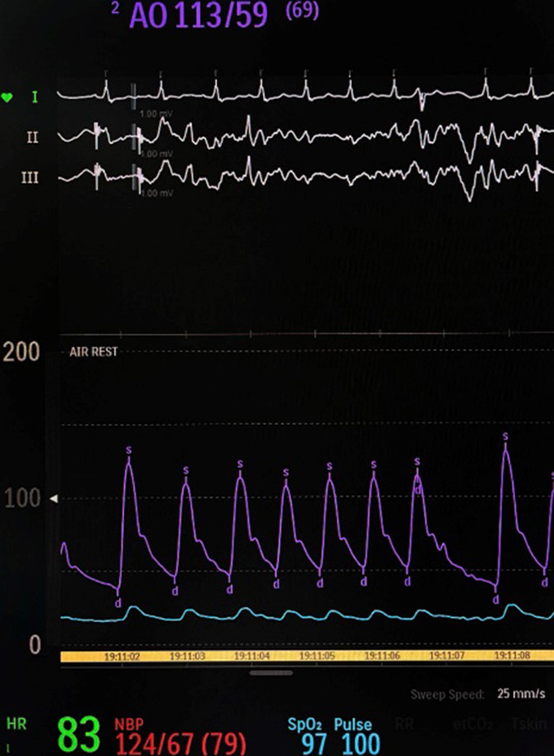
Task: Select the 19:11:05 timeline marker
Action: tap(316, 656)
